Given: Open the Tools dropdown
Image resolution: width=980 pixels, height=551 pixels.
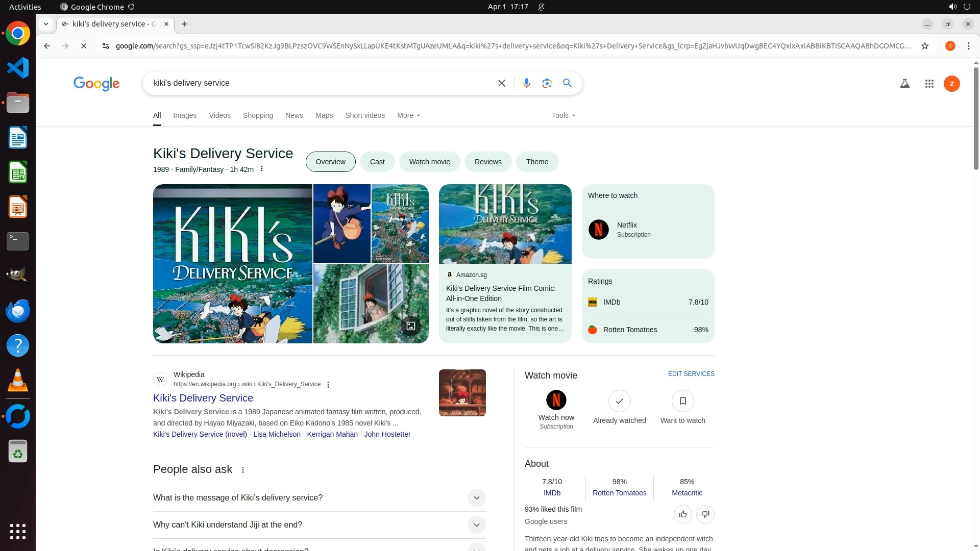Looking at the screenshot, I should [x=563, y=115].
